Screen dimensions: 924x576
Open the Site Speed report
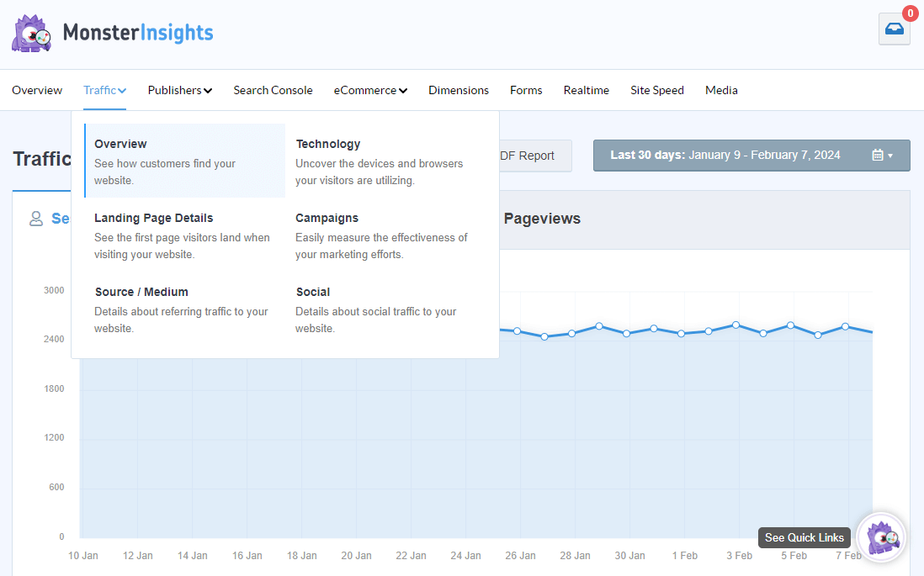tap(656, 90)
